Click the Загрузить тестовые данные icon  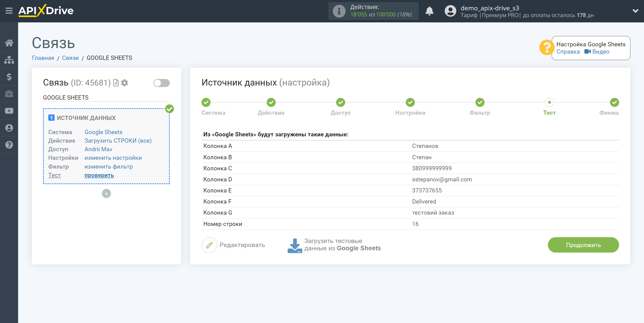[x=295, y=244]
